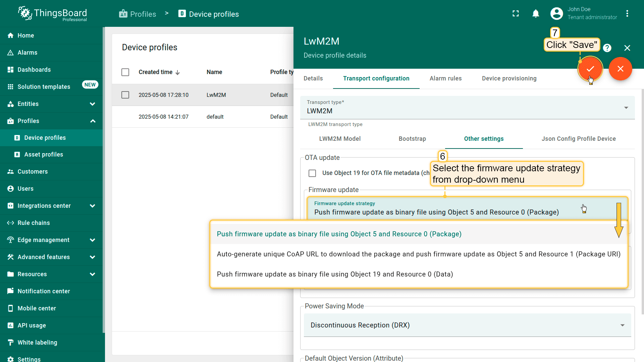
Task: Toggle the select-all header checkbox
Action: (125, 72)
